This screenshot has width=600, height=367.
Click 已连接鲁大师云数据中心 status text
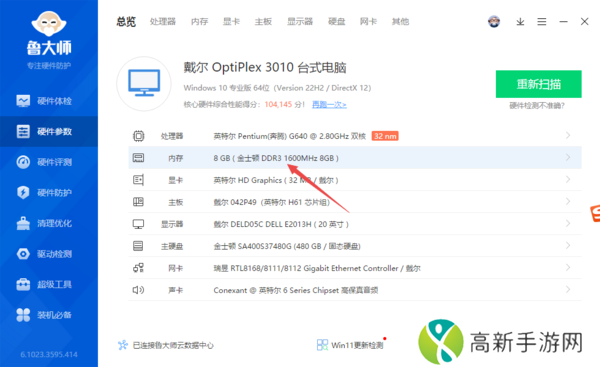click(173, 346)
